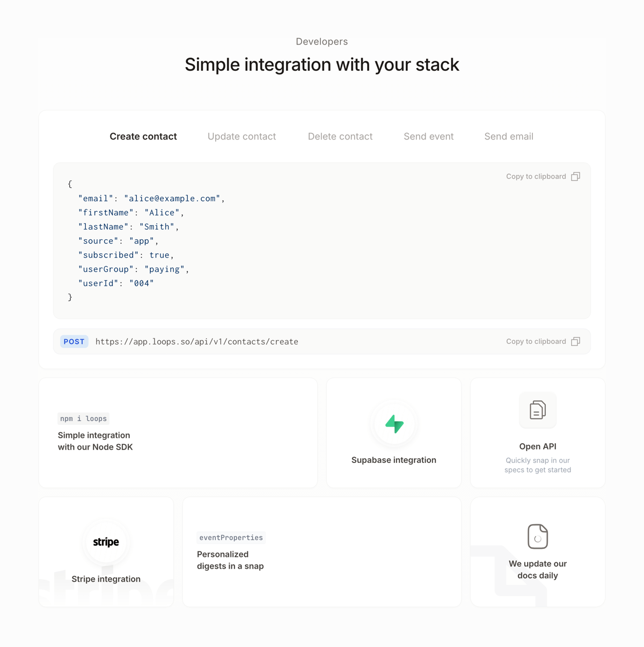The height and width of the screenshot is (647, 644).
Task: Select the contacts/create endpoint URL text
Action: pos(197,341)
